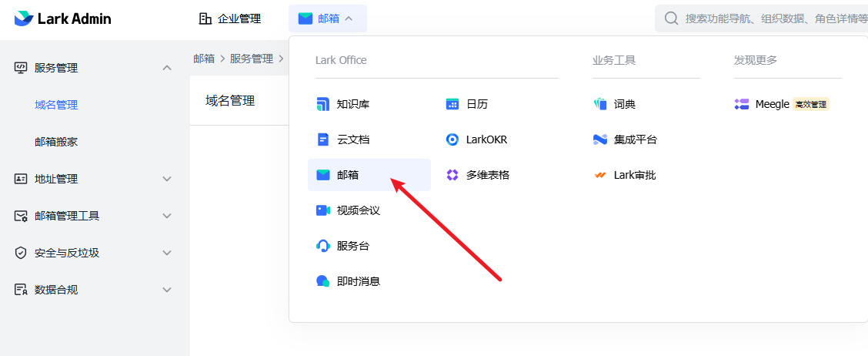
Task: Click the 业务工具 section heading
Action: pyautogui.click(x=614, y=60)
